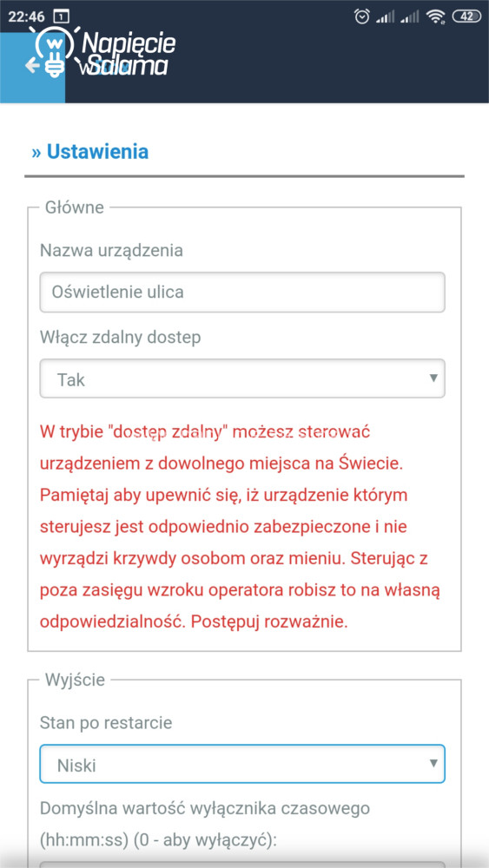489x868 pixels.
Task: Click the status bar time 22:46
Action: (x=27, y=16)
